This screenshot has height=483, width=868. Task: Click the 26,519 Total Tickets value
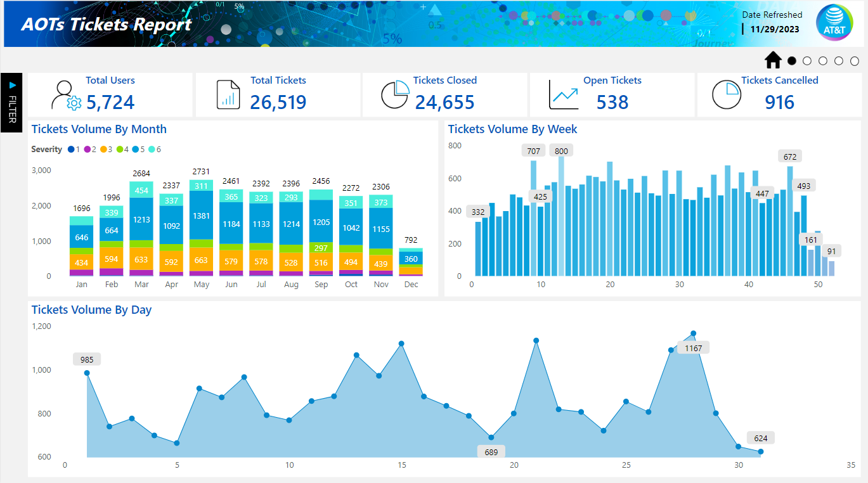coord(278,102)
